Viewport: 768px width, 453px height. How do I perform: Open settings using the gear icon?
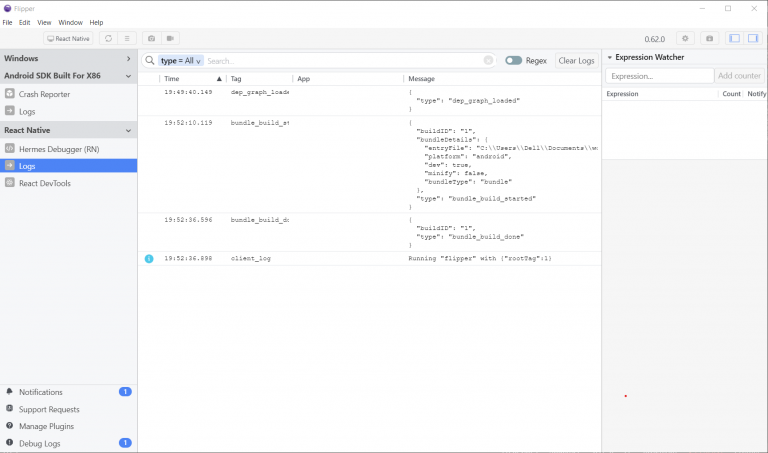685,38
